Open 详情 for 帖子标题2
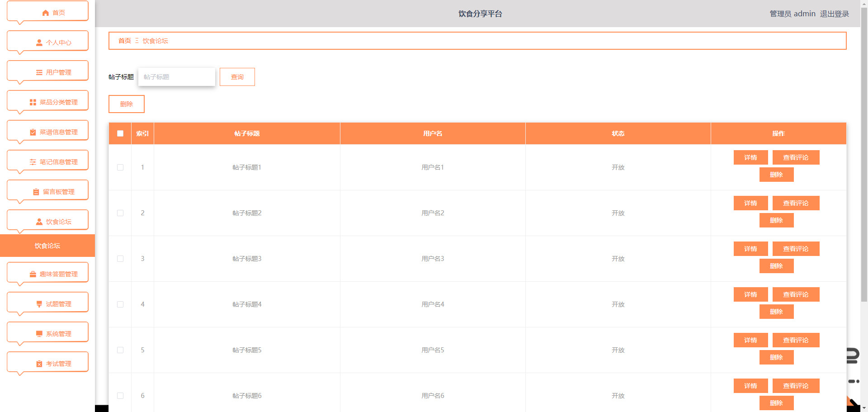The width and height of the screenshot is (868, 412). point(751,203)
